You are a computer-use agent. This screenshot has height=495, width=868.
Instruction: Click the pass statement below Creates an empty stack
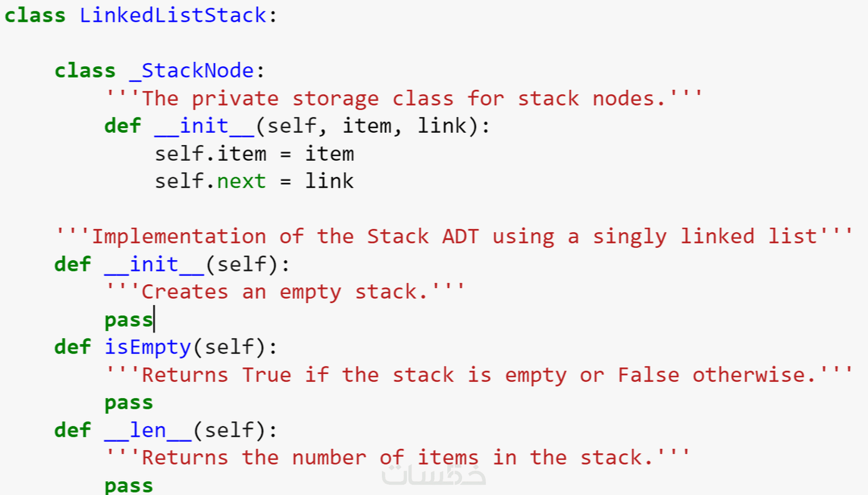[x=128, y=320]
